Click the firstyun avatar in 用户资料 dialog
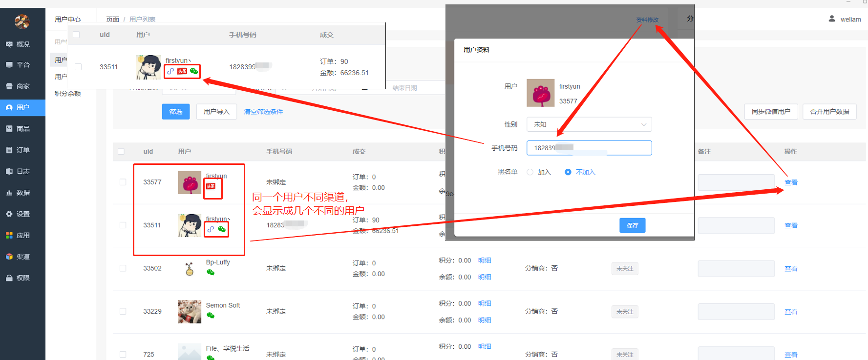868x360 pixels. pyautogui.click(x=540, y=93)
